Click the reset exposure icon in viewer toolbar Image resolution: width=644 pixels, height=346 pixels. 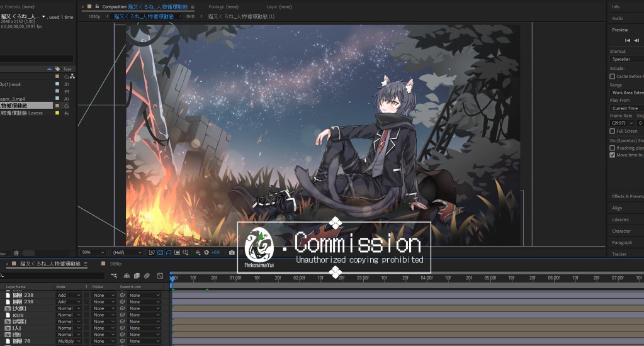[x=207, y=252]
